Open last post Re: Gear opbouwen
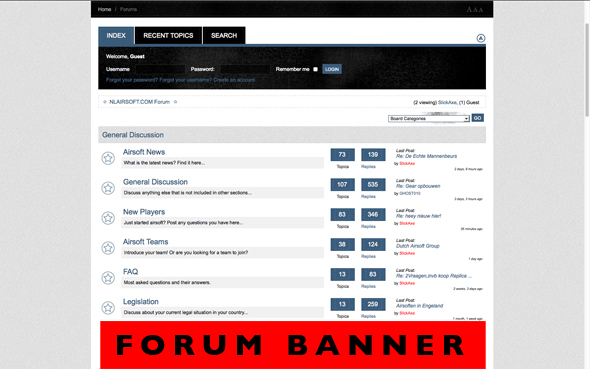The width and height of the screenshot is (590, 369). tap(418, 186)
